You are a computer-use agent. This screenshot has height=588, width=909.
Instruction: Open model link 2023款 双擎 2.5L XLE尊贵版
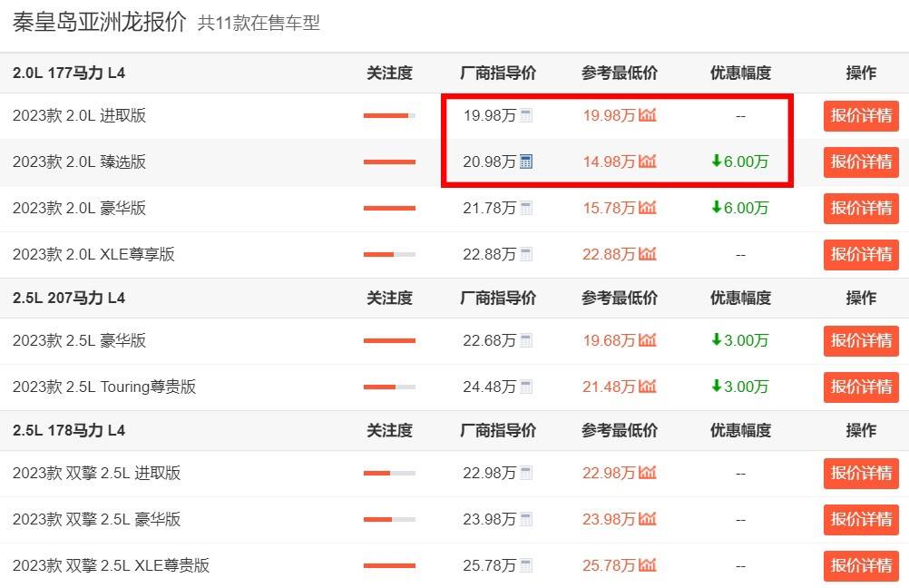(x=111, y=565)
